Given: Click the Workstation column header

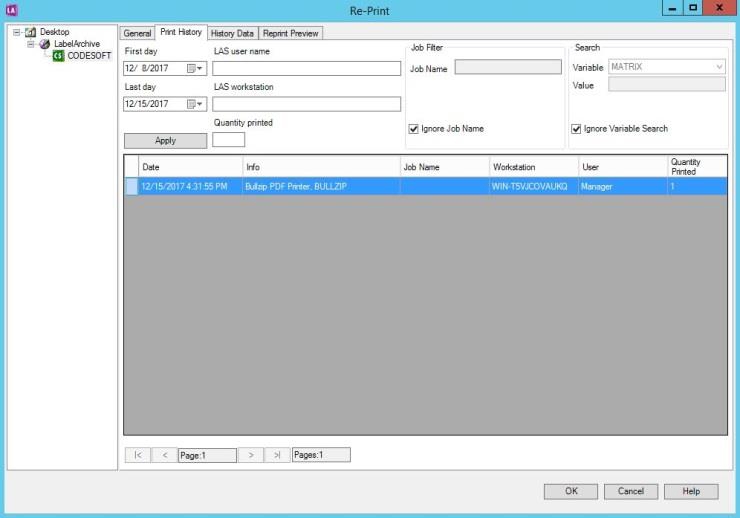Looking at the screenshot, I should tap(534, 167).
